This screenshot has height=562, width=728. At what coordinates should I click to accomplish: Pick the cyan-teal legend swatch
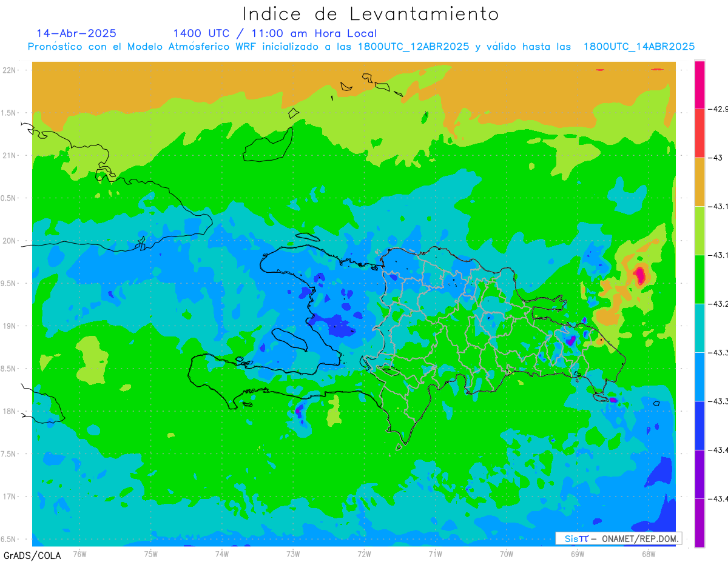point(699,328)
